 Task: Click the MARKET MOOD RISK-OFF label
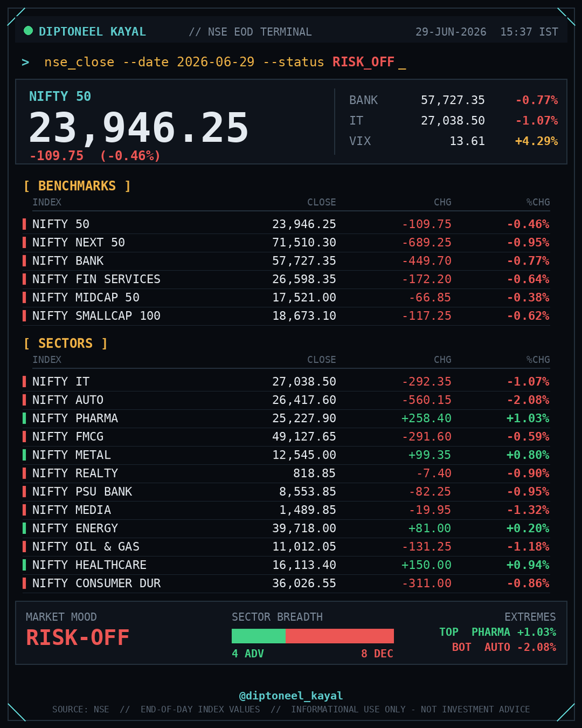click(x=78, y=638)
